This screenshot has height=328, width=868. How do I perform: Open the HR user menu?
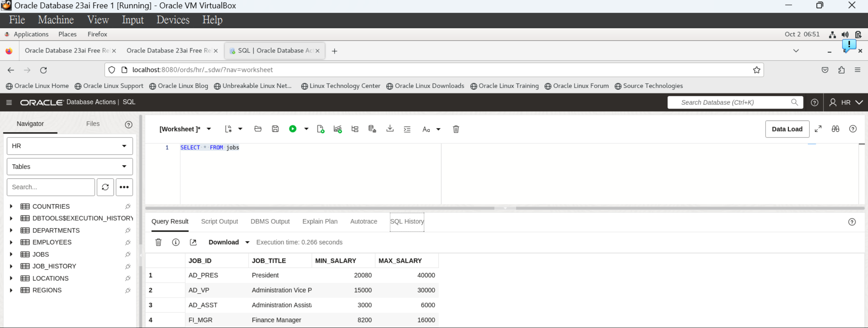tap(846, 102)
